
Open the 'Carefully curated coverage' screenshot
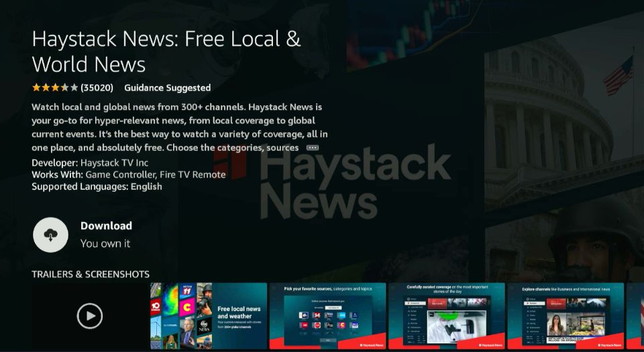[x=447, y=316]
